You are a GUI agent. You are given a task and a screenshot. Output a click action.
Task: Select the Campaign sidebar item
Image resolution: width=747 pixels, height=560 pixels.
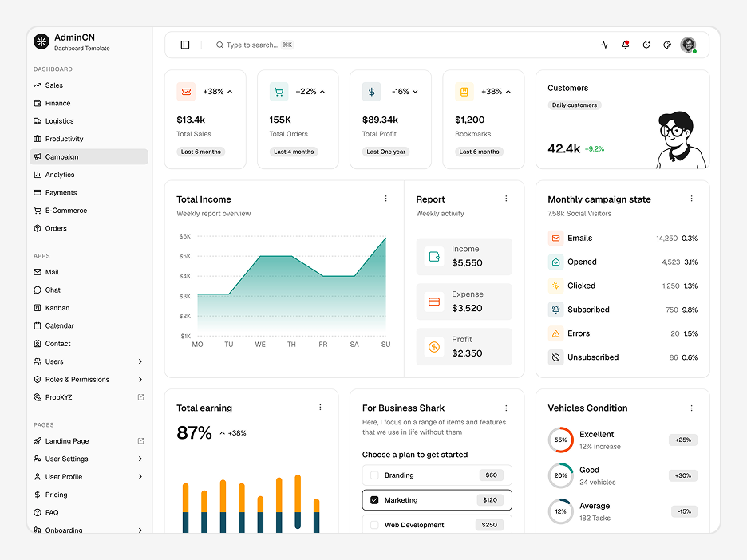click(89, 156)
